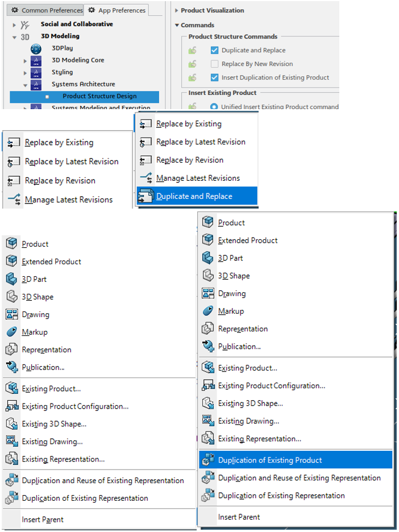Click the Markup icon in the right insert menu

click(207, 310)
